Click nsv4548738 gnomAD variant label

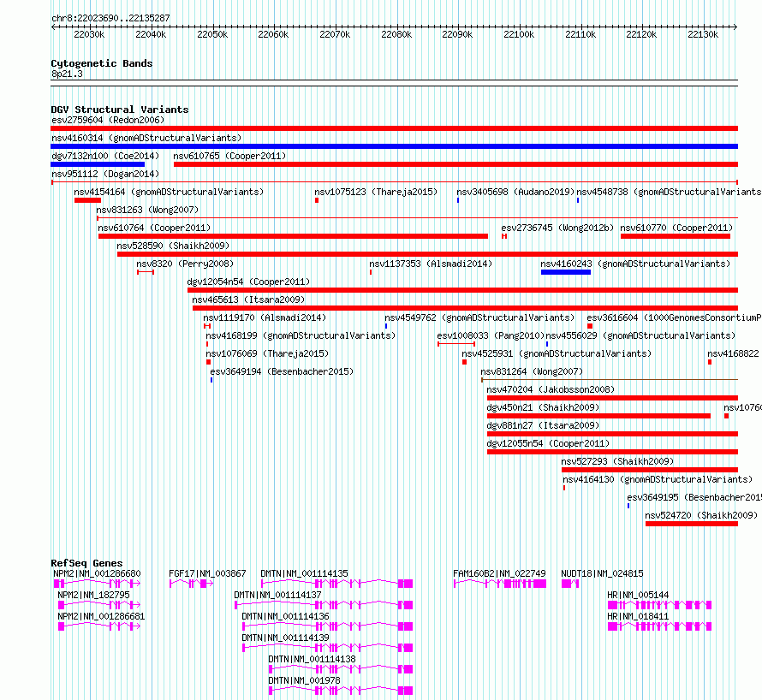[669, 192]
